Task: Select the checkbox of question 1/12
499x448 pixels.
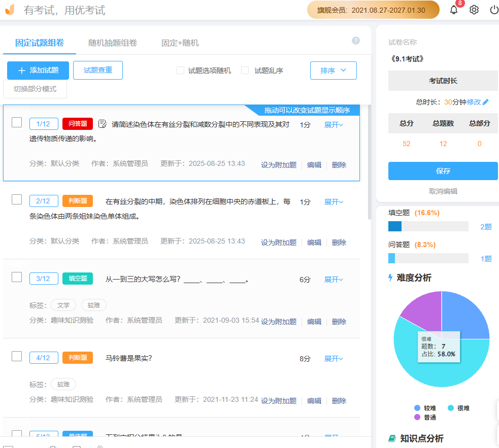Action: [17, 122]
